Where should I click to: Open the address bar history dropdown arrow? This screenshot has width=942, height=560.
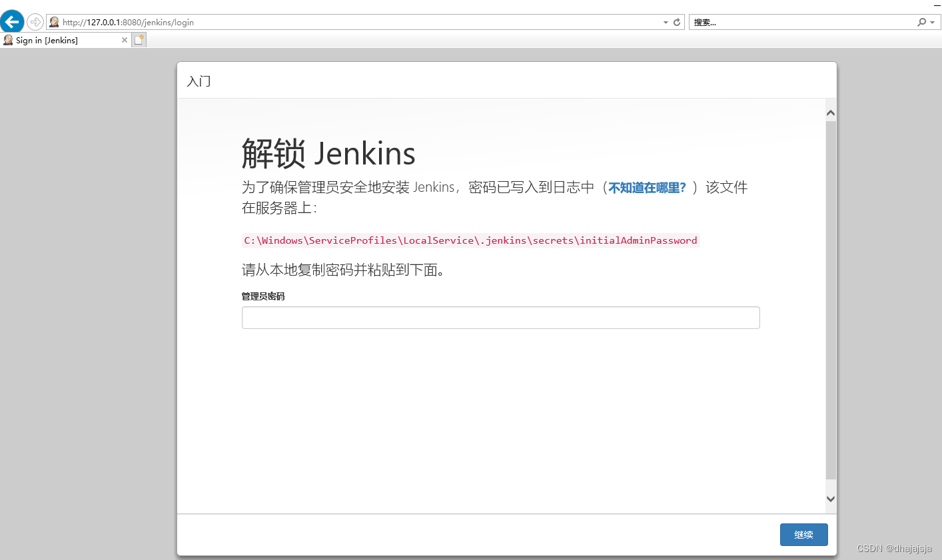coord(666,22)
